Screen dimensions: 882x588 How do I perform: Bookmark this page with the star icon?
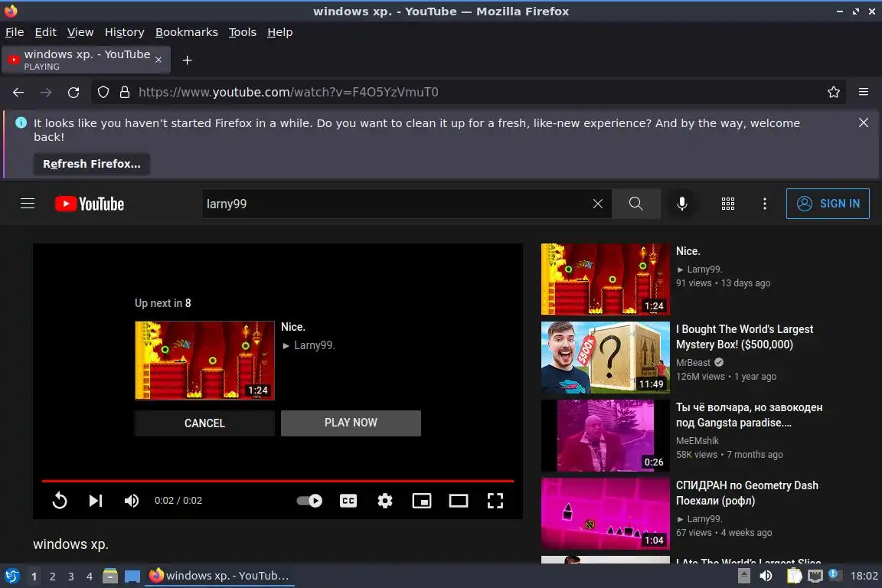(834, 93)
